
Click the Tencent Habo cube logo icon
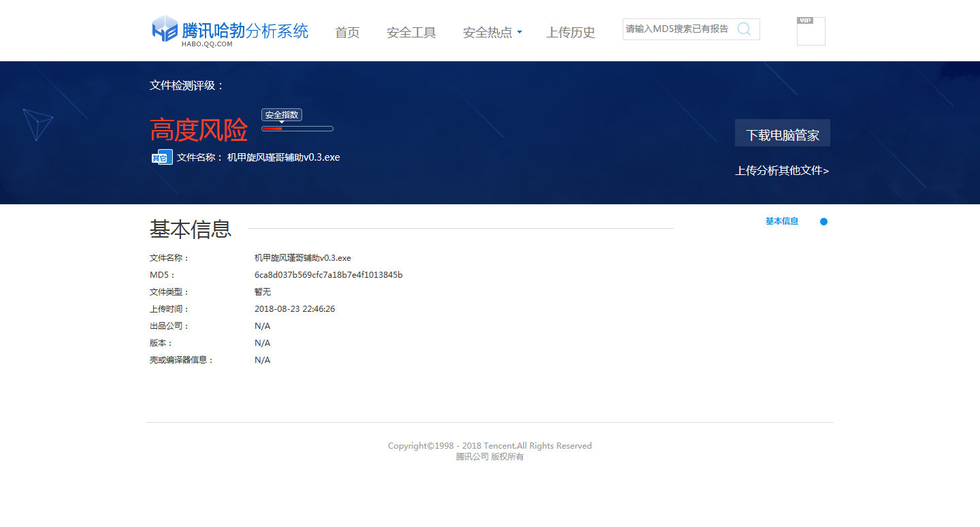[x=165, y=29]
